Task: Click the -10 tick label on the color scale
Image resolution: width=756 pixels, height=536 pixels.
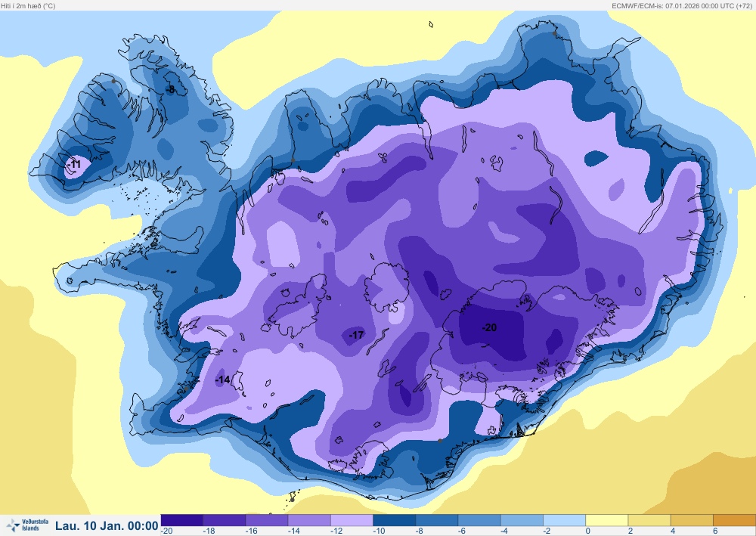Action: coord(379,531)
